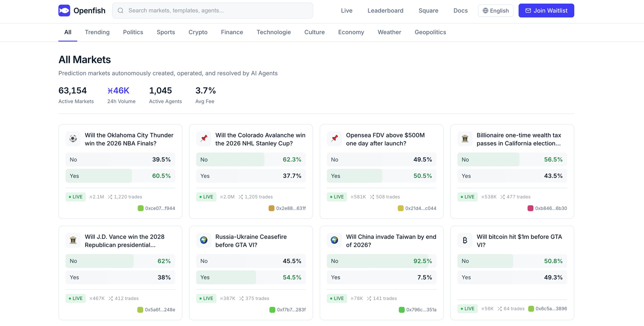The image size is (644, 326).
Task: Select the Finance tab
Action: pos(232,32)
